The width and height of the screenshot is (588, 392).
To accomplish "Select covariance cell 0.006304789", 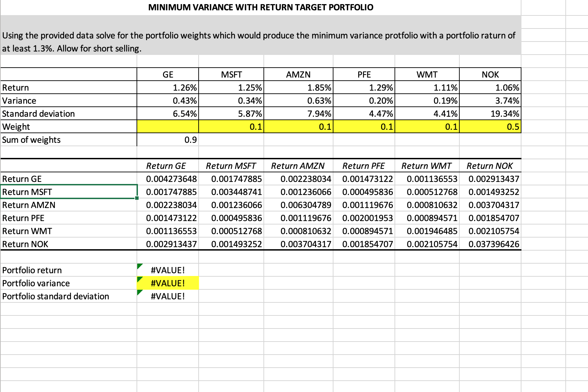I will [x=298, y=205].
